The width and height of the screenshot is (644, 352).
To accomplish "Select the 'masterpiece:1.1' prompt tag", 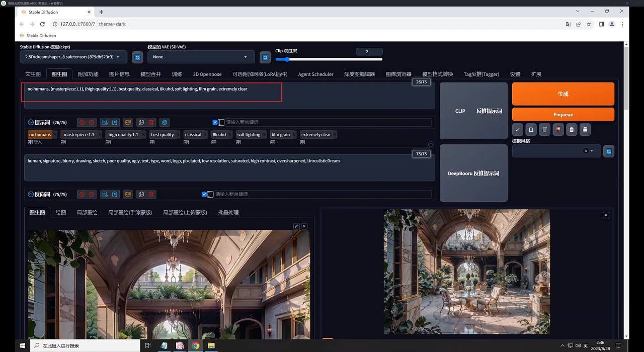I will click(78, 135).
